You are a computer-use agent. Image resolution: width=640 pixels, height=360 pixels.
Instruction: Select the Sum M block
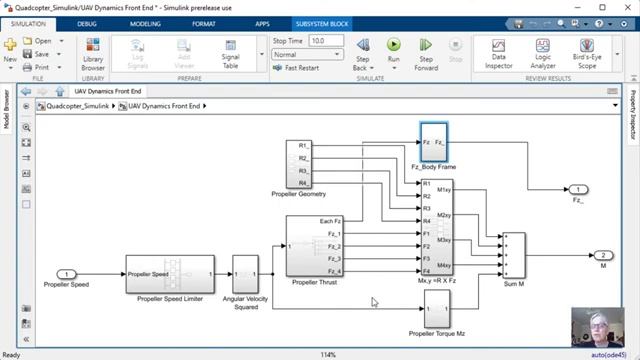click(514, 256)
